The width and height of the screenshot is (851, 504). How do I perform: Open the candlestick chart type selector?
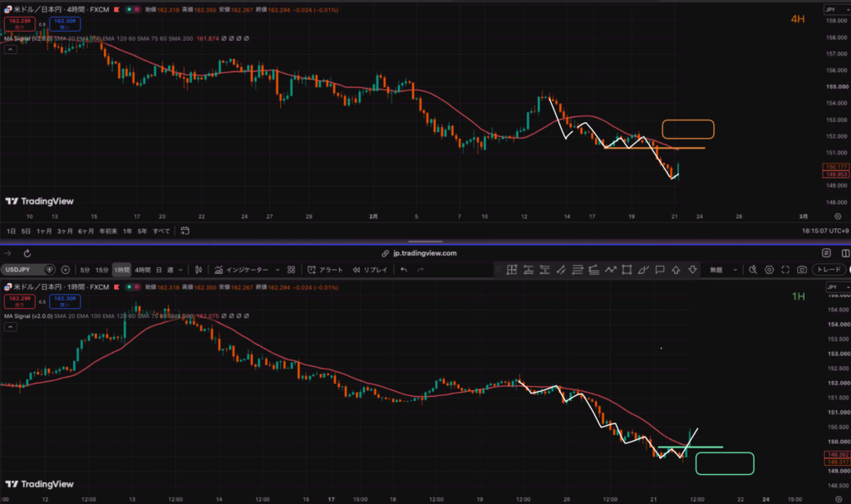pyautogui.click(x=199, y=270)
